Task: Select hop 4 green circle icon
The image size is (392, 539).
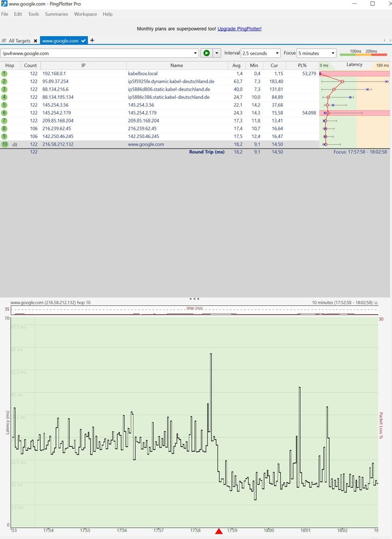Action: pos(4,97)
